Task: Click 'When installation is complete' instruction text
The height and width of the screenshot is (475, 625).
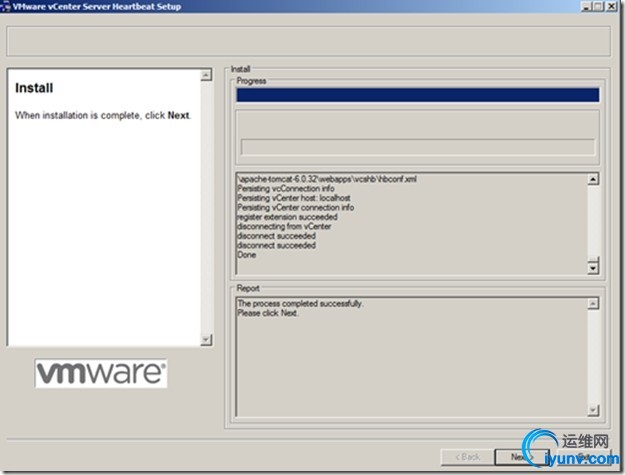Action: (103, 116)
